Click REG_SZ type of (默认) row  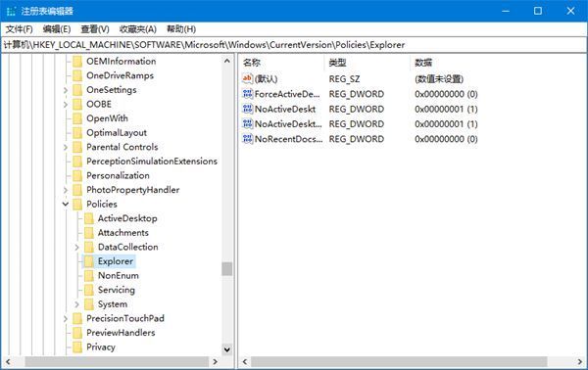point(344,79)
